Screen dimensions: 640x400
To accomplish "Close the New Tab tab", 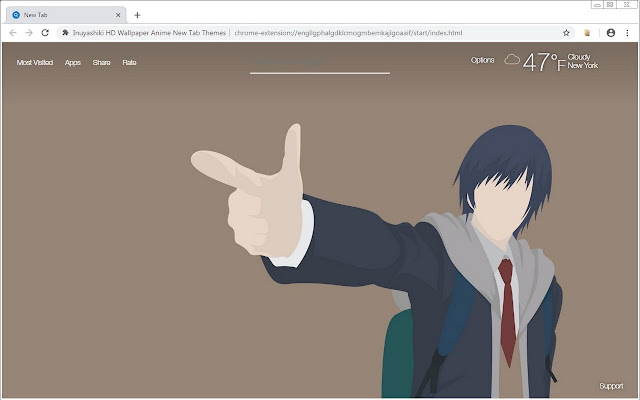I will pos(118,15).
